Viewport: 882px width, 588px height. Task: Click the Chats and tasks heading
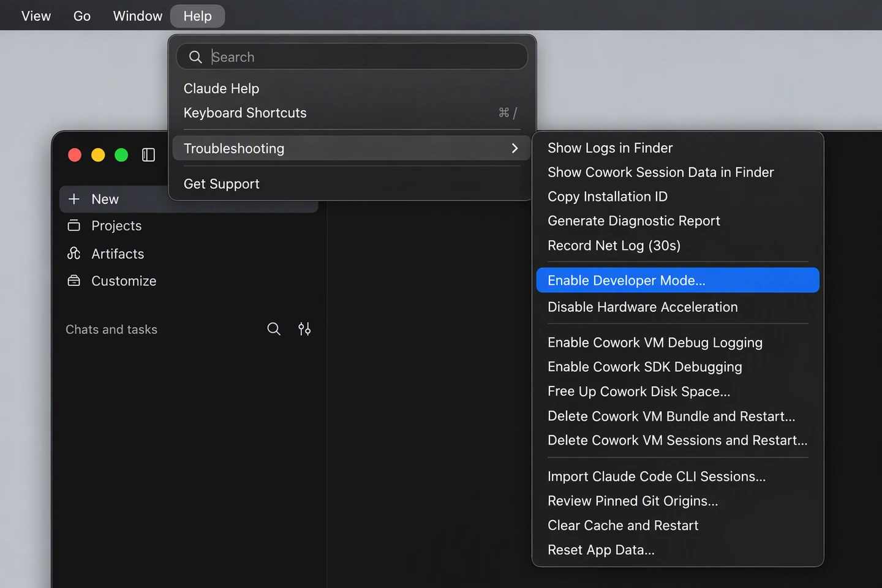(111, 330)
